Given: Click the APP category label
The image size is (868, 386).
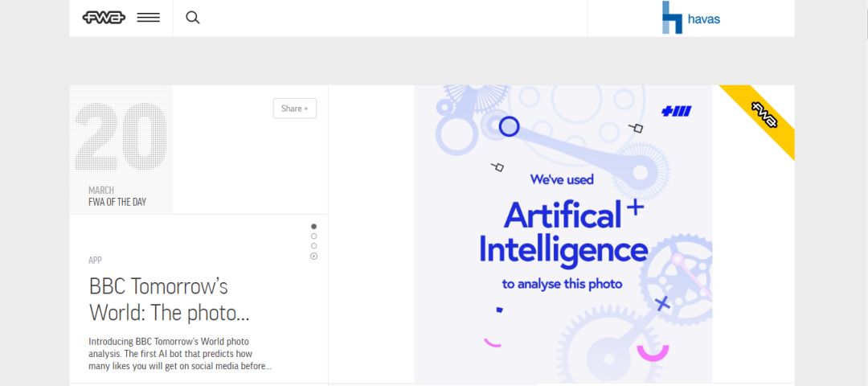Looking at the screenshot, I should (95, 260).
